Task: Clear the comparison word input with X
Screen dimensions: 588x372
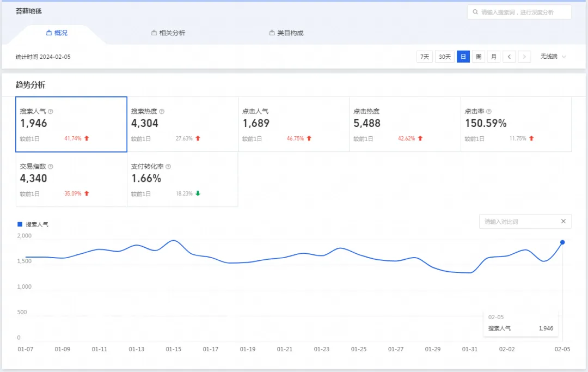Action: pyautogui.click(x=563, y=221)
